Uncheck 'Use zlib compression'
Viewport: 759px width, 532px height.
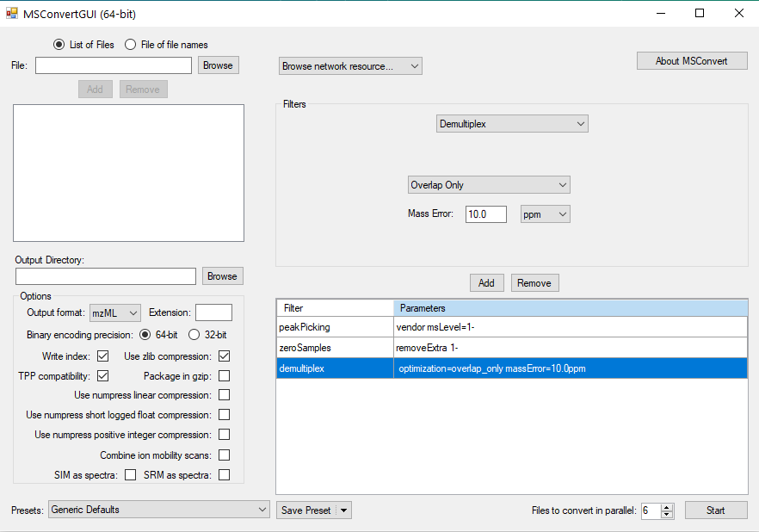pos(224,356)
